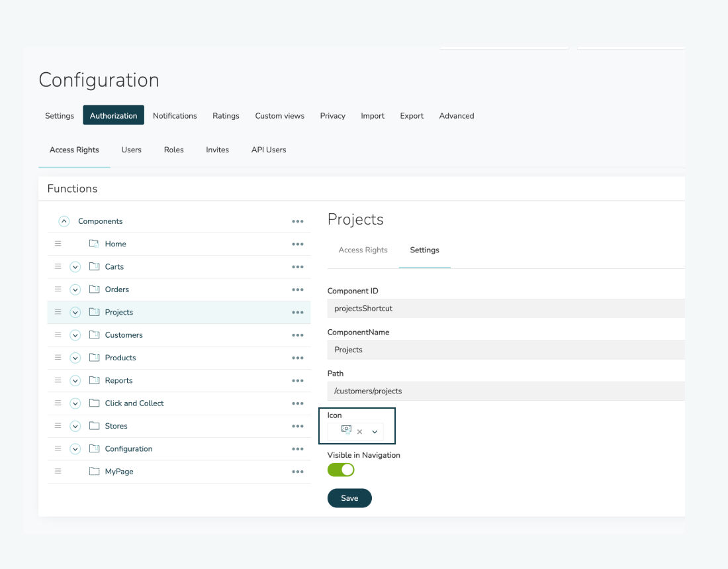
Task: Open the three-dot menu for Components
Action: coord(297,221)
